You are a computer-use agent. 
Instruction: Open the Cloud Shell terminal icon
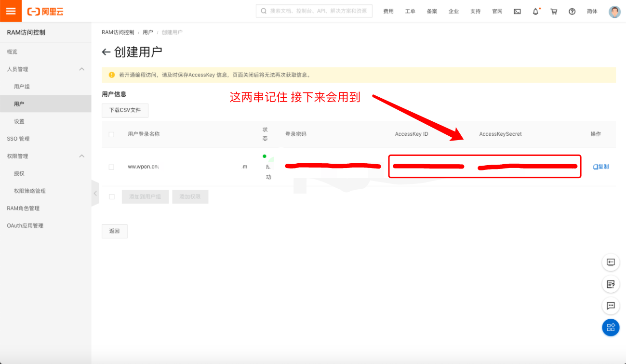click(x=517, y=12)
